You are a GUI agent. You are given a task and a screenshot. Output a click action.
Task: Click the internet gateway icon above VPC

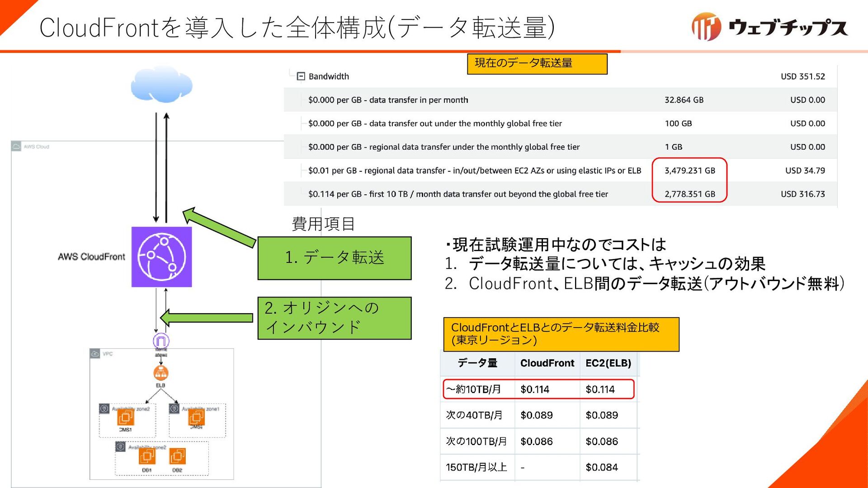tap(161, 341)
